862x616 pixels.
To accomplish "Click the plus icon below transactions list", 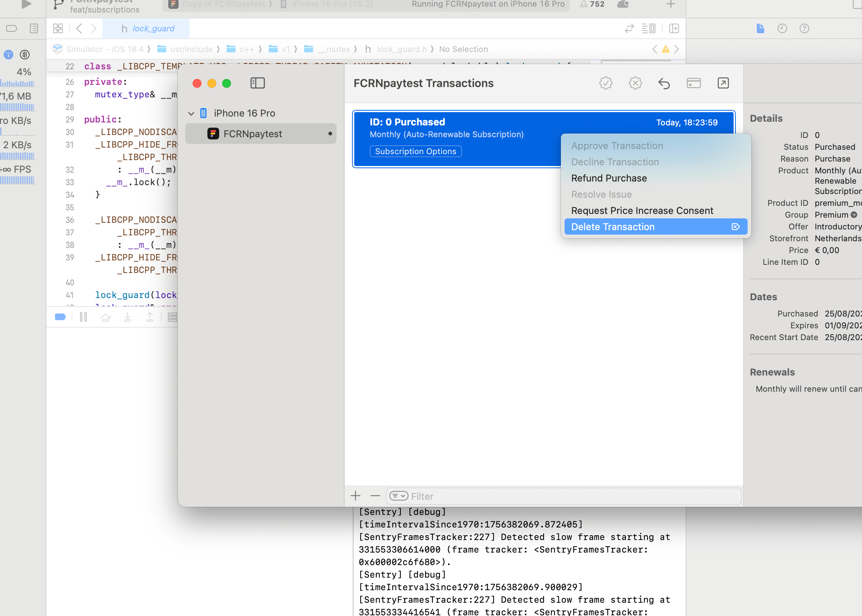I will [355, 495].
